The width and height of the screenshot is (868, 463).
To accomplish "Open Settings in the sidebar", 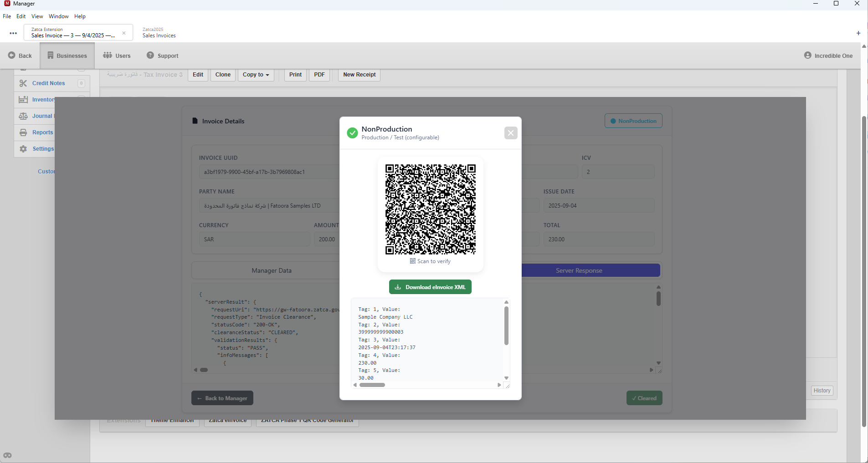I will 43,149.
